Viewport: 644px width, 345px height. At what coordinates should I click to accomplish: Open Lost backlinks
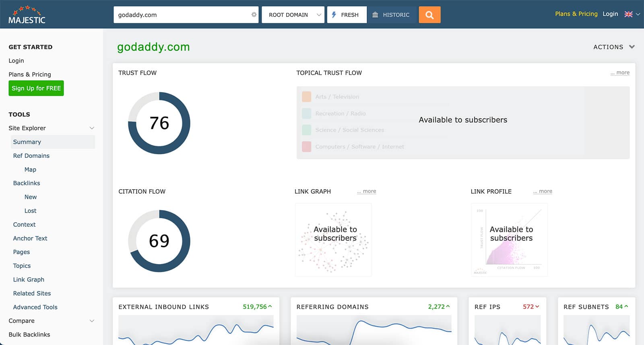click(30, 211)
